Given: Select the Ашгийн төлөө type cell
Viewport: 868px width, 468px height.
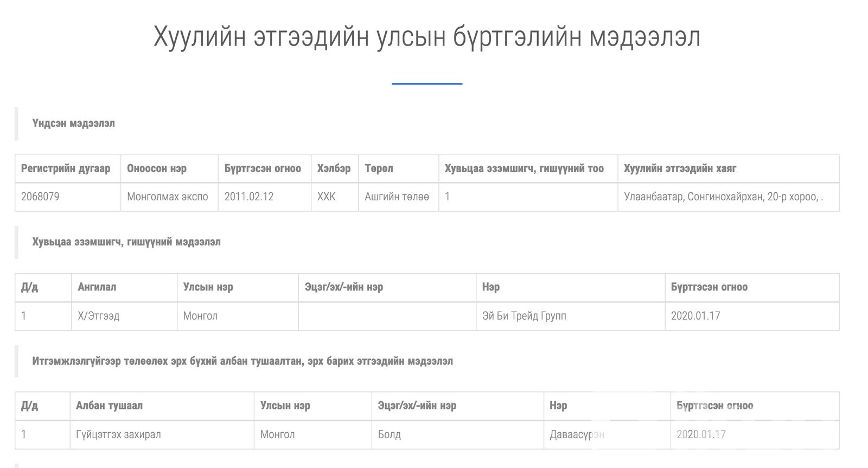Looking at the screenshot, I should click(397, 197).
